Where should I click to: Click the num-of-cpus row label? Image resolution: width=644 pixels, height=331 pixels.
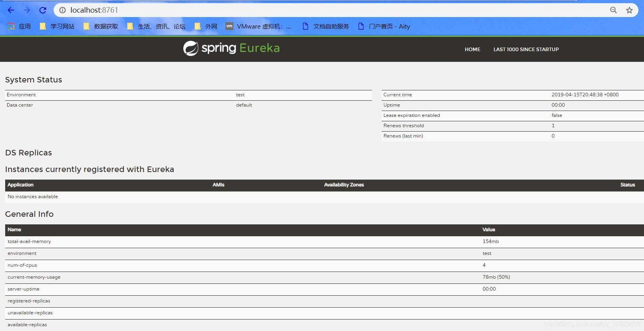click(22, 265)
